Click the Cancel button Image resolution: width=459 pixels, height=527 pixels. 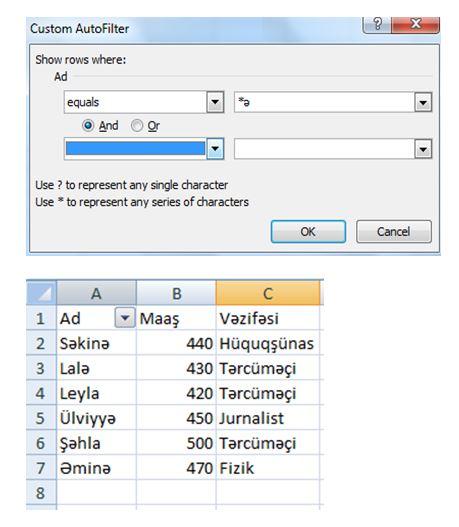point(393,232)
